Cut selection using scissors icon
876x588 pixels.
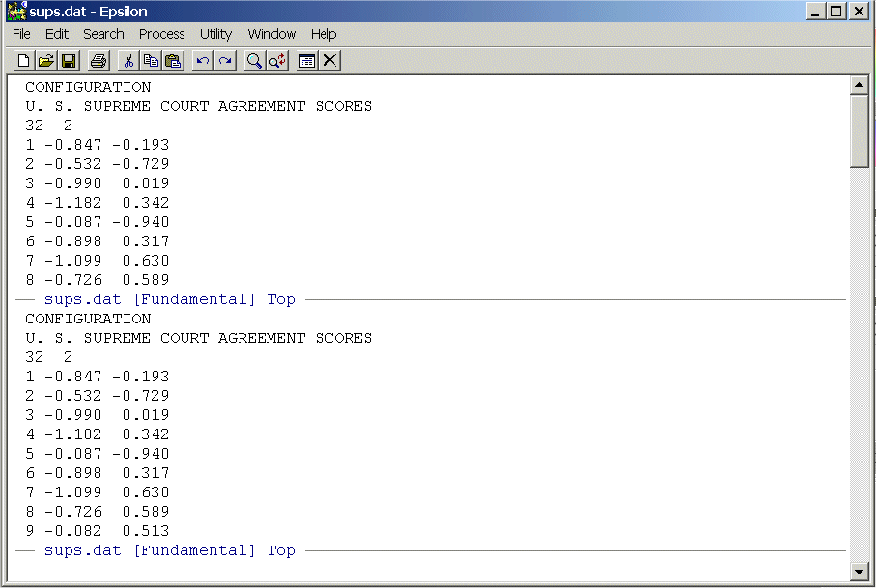(128, 61)
